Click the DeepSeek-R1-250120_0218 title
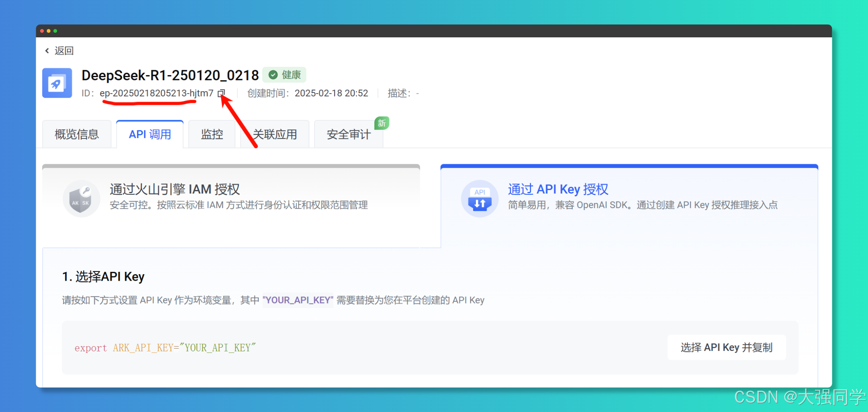Image resolution: width=868 pixels, height=412 pixels. (x=170, y=75)
